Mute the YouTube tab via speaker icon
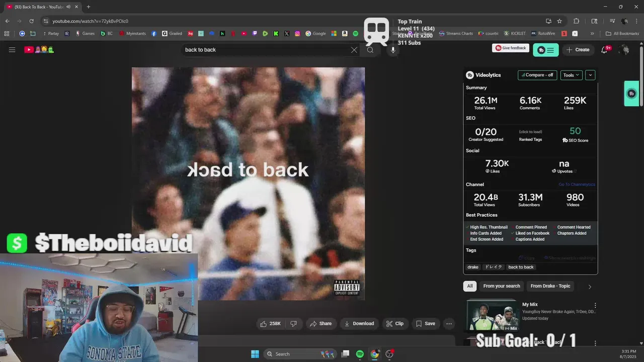644x362 pixels. pos(68,7)
